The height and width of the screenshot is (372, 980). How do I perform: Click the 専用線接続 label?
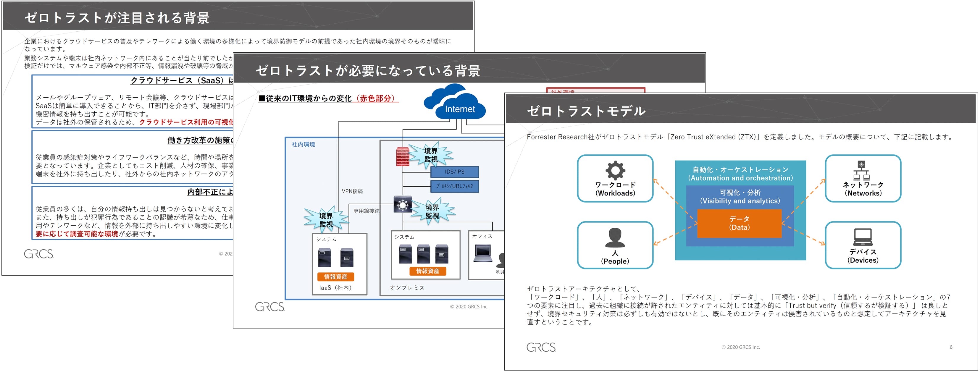(367, 211)
